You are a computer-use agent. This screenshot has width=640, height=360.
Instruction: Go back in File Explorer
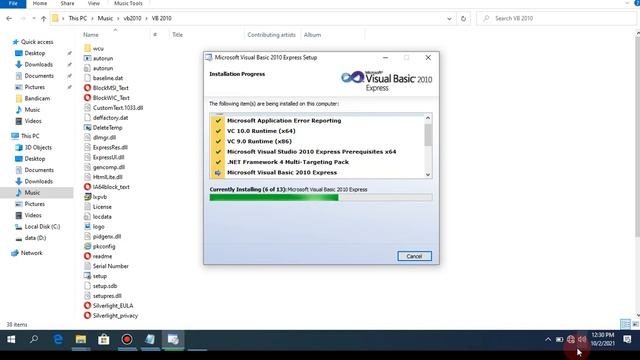[9, 18]
